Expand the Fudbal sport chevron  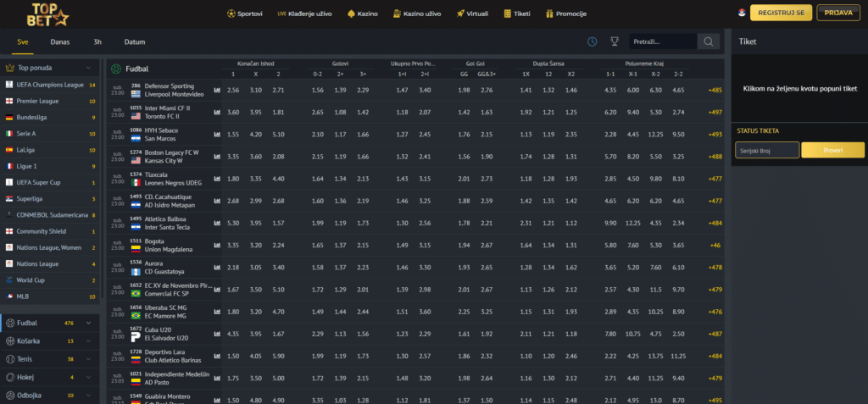click(88, 323)
